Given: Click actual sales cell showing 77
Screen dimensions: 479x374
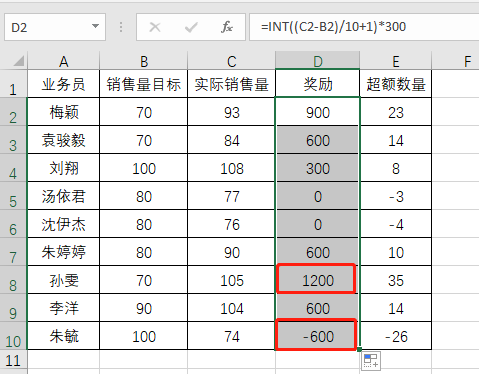Looking at the screenshot, I should [232, 196].
